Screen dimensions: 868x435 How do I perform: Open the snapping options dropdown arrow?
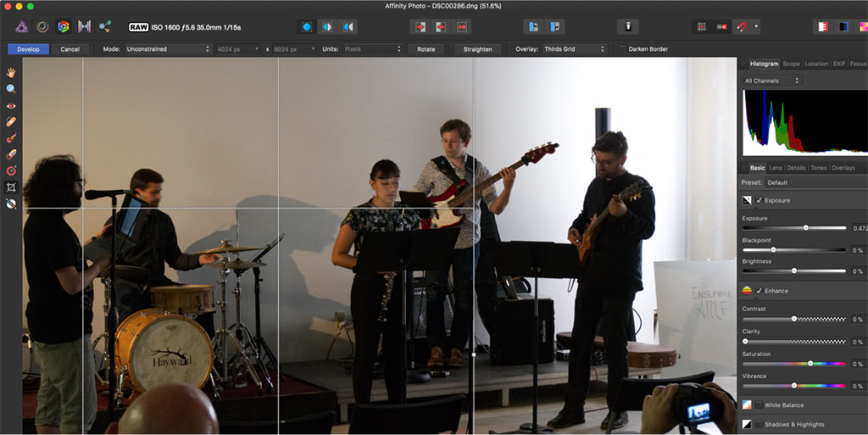(x=757, y=26)
